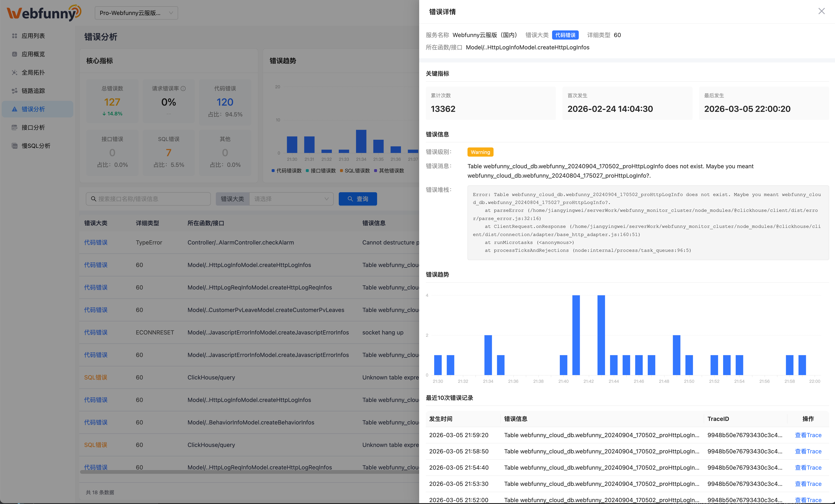The width and height of the screenshot is (835, 504).
Task: Click the 接口分析 HTTP icon
Action: (x=14, y=127)
